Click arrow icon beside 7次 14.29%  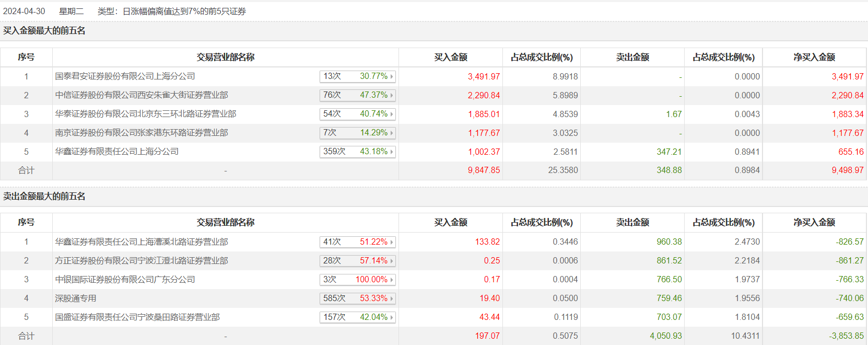click(392, 133)
